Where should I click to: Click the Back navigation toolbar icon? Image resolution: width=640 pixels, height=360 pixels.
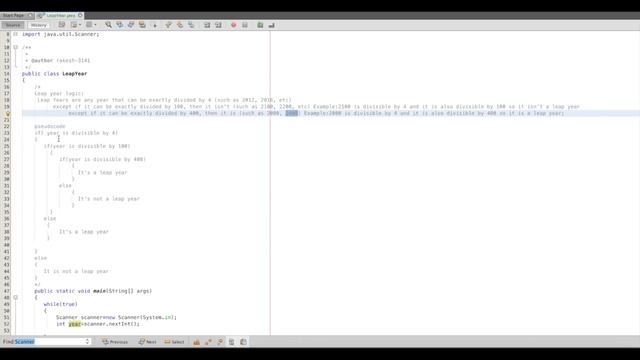(74, 25)
